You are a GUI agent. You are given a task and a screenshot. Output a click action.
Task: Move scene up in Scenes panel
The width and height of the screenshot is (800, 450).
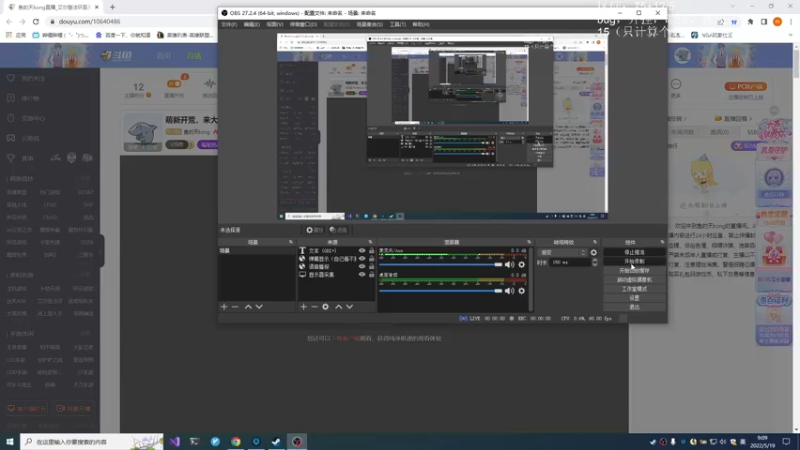coord(248,307)
